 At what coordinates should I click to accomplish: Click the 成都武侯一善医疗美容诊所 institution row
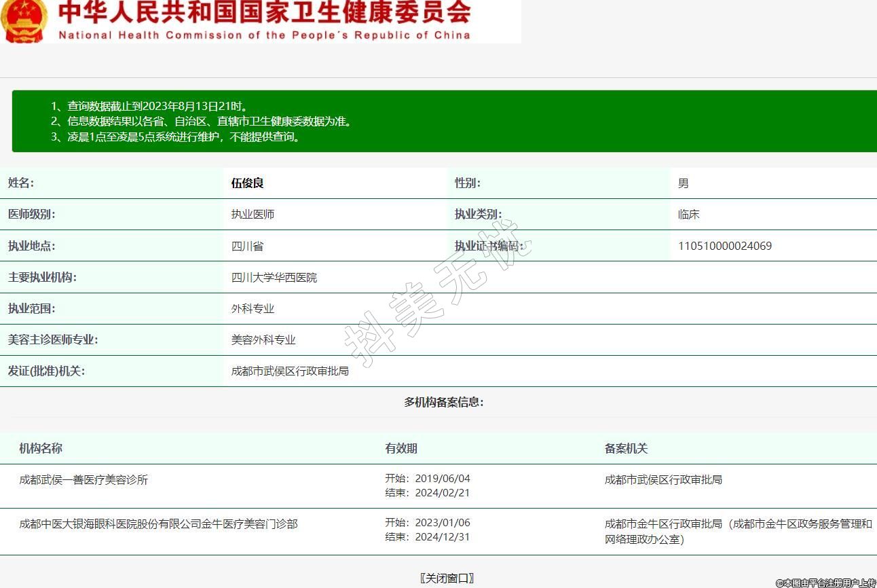coord(83,479)
